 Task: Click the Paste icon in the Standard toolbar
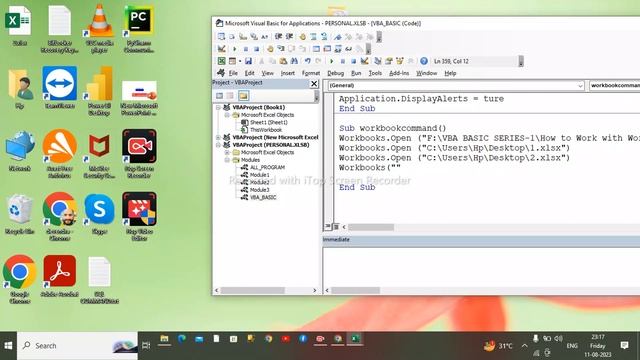pos(283,61)
